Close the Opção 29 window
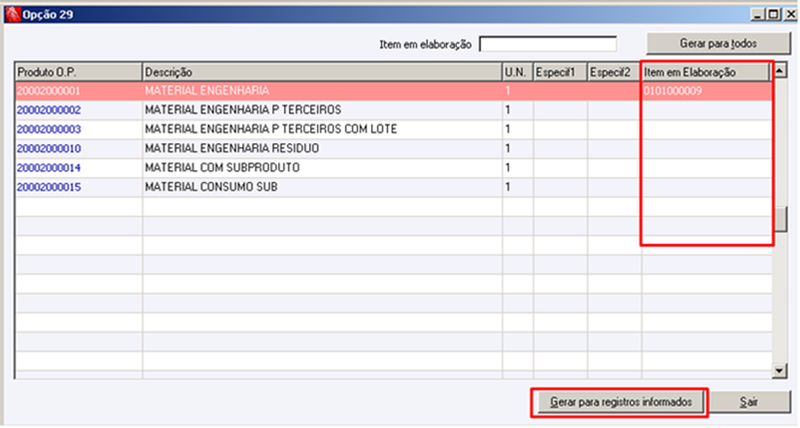800x428 pixels. (790, 15)
